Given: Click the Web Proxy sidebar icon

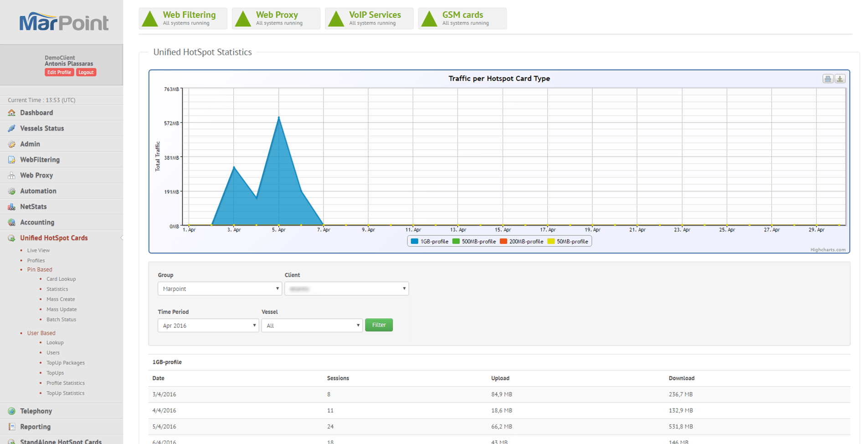Looking at the screenshot, I should (x=12, y=175).
